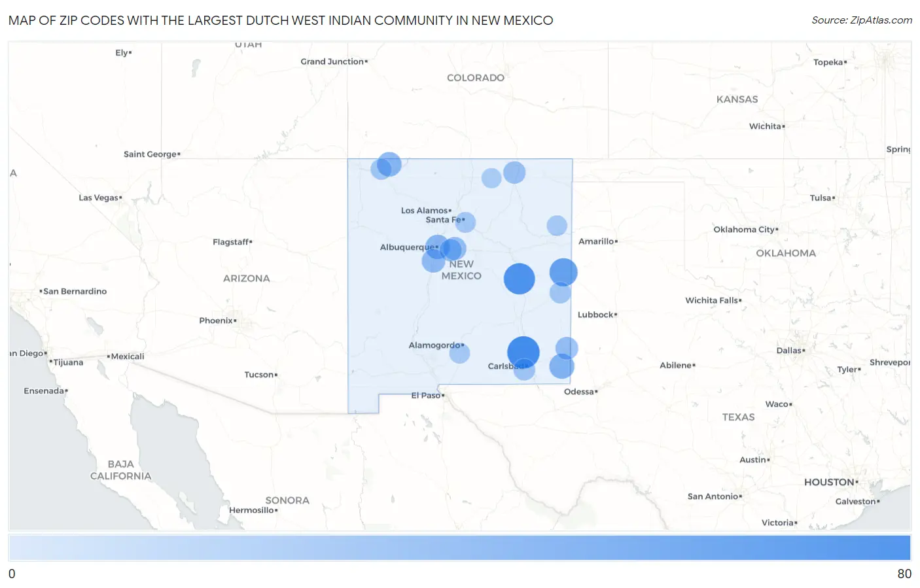This screenshot has height=588, width=920.
Task: Click the San Bernardino city label
Action: click(x=73, y=292)
